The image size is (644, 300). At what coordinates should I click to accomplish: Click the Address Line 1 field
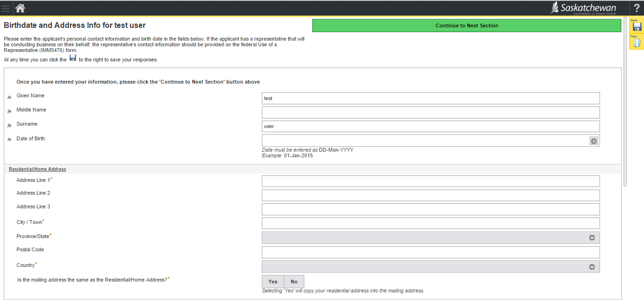431,181
